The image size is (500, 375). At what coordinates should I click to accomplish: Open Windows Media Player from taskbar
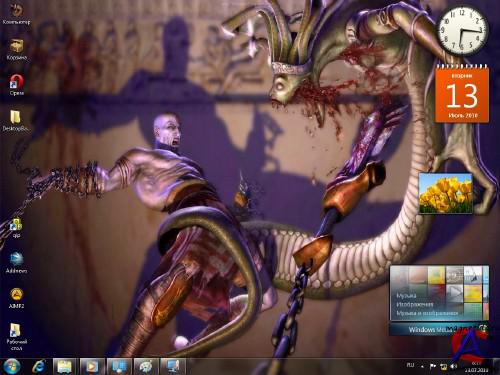91,366
